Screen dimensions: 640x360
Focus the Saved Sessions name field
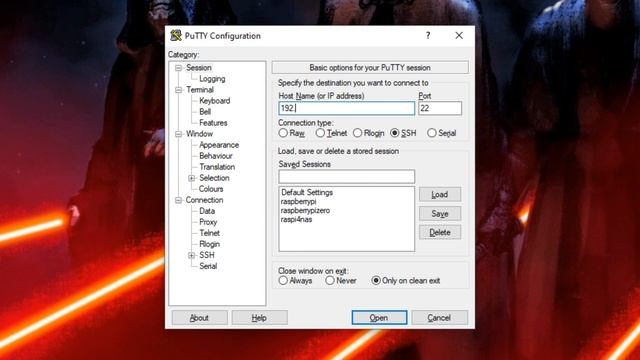pyautogui.click(x=347, y=176)
